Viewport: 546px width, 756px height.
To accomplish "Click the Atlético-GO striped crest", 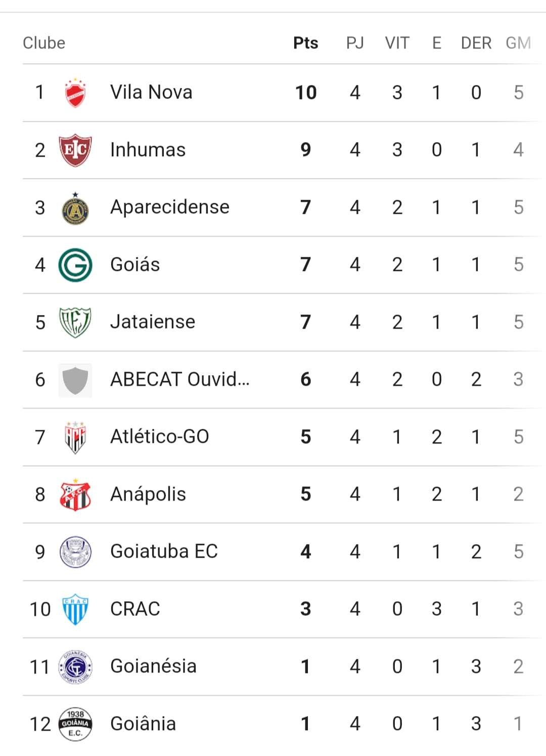I will (x=75, y=437).
